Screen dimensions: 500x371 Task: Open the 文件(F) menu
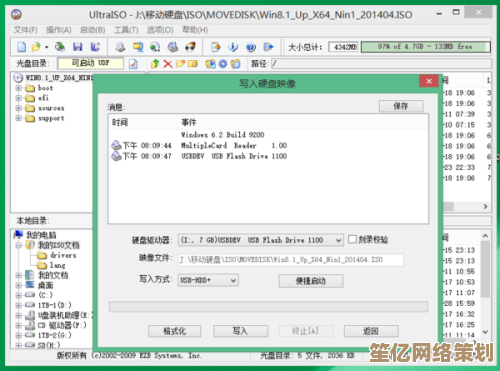click(25, 30)
